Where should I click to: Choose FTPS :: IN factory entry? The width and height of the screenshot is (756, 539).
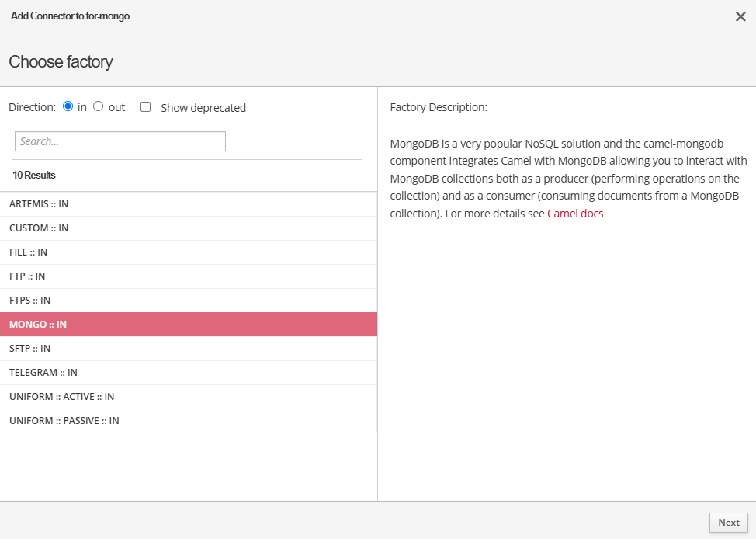point(30,301)
